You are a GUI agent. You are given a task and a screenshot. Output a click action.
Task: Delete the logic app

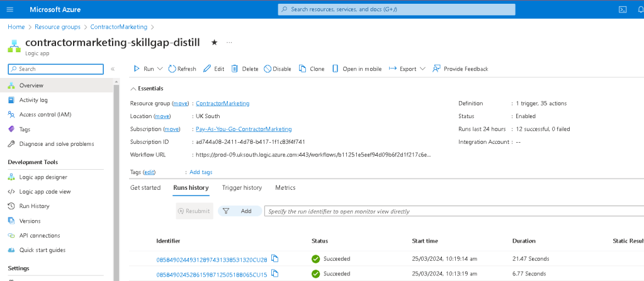tap(245, 69)
